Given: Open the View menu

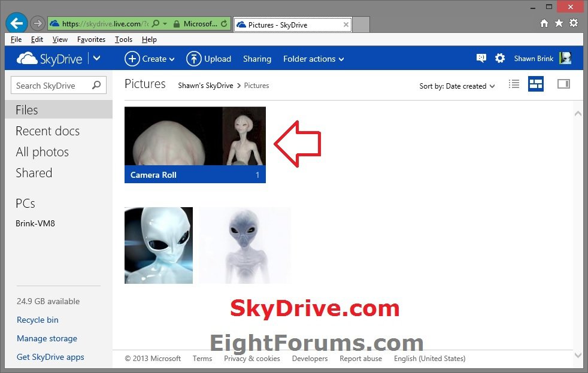Looking at the screenshot, I should coord(60,40).
